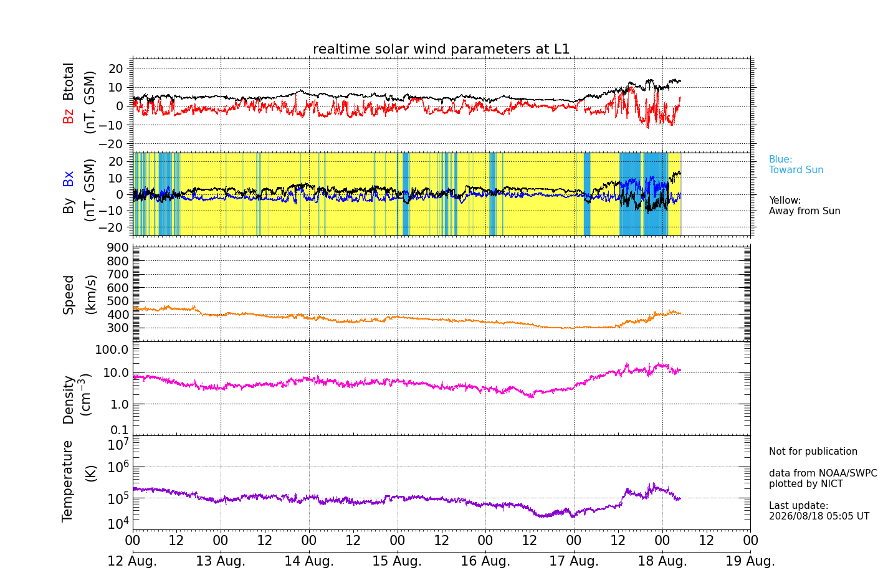
Task: Click the timestamp "2026/08/18 05:05 UT"
Action: point(819,516)
